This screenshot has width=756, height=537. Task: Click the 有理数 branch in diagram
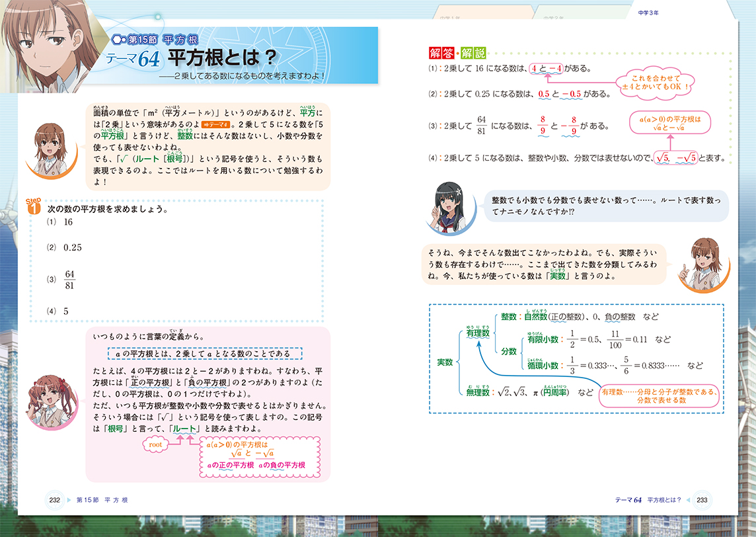pos(478,333)
